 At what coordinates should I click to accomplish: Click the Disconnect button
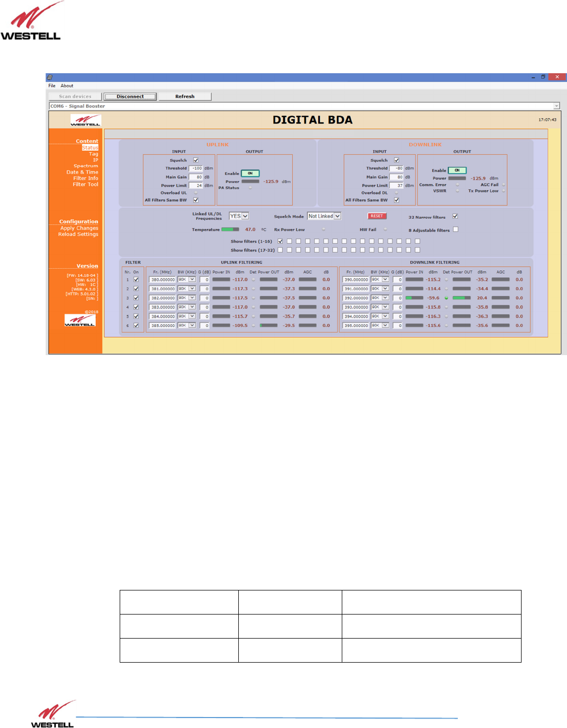point(130,96)
